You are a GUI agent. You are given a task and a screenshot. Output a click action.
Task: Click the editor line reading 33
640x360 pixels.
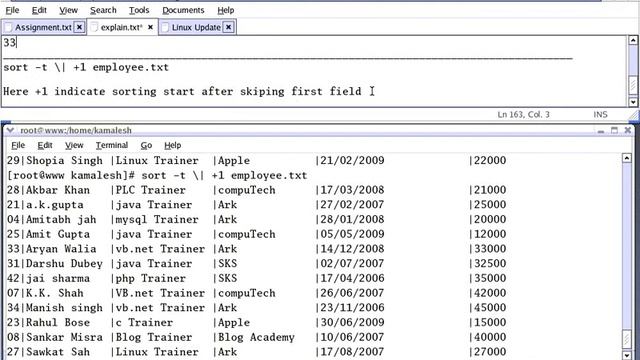point(9,42)
